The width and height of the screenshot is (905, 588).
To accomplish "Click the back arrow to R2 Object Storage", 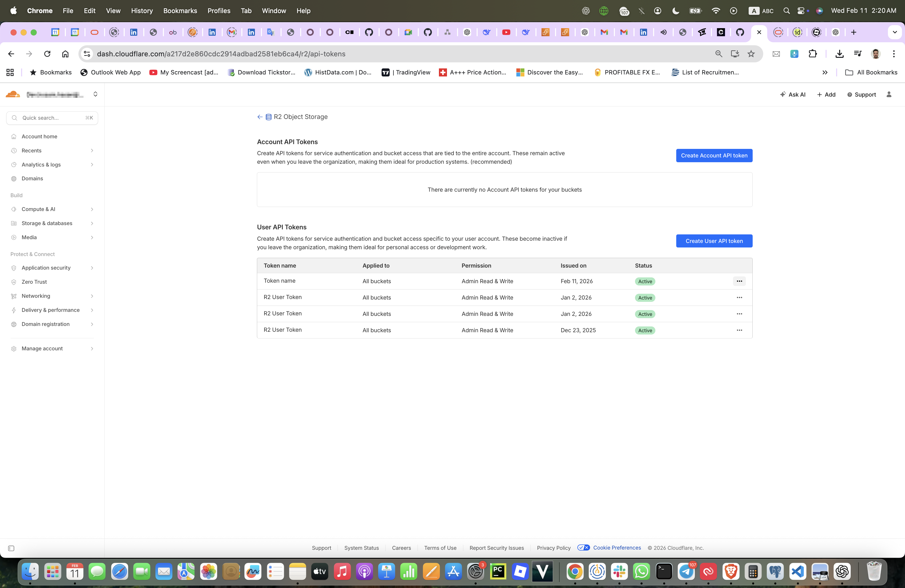I will (260, 117).
